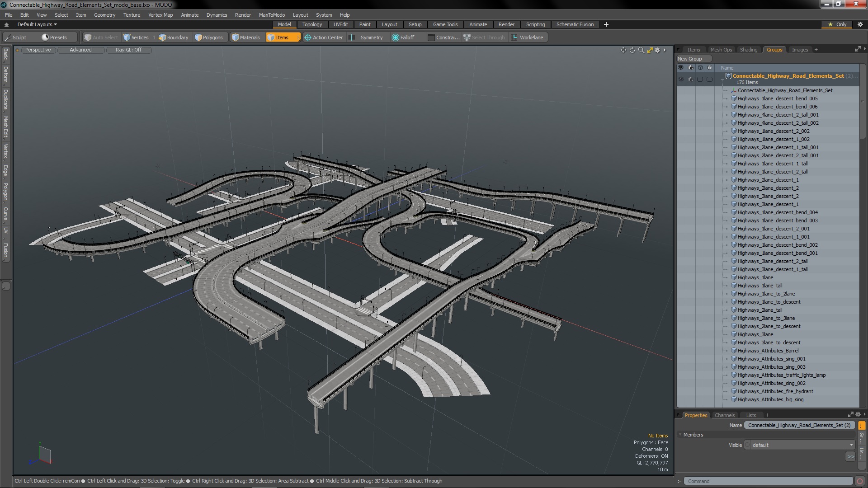Screen dimensions: 868x488
Task: Switch to Items selection mode
Action: tap(283, 38)
